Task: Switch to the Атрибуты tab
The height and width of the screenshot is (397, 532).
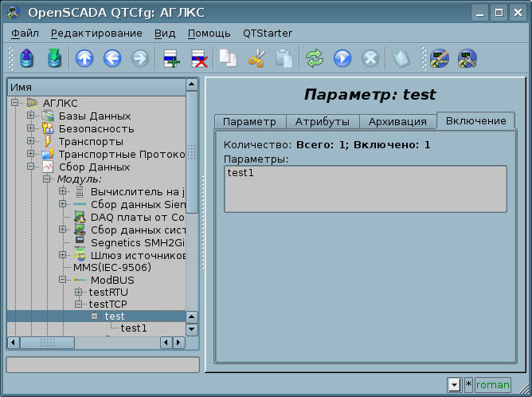Action: click(322, 121)
